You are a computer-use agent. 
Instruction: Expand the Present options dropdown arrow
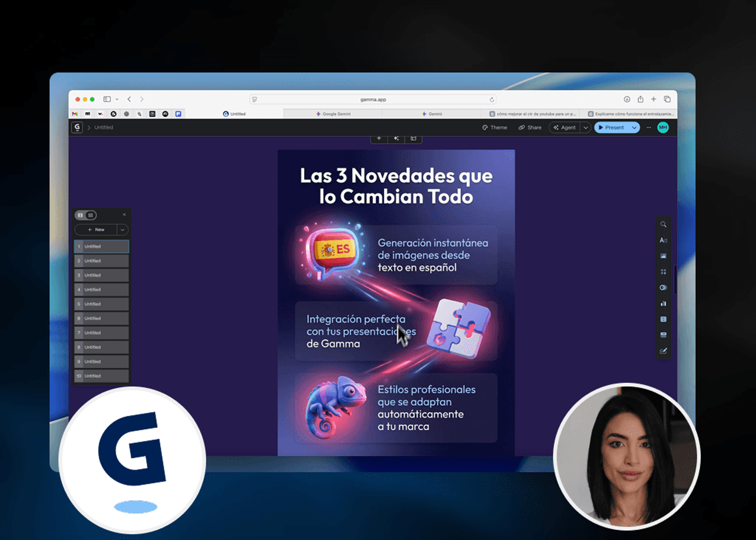click(x=634, y=127)
